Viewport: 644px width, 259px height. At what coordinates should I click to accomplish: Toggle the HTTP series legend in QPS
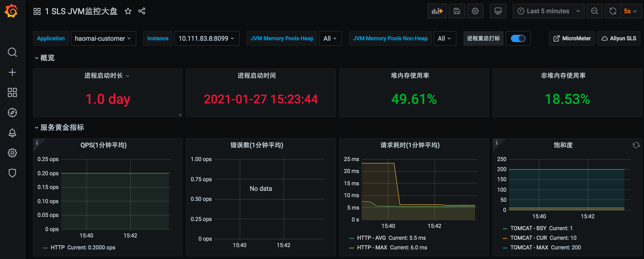pos(57,248)
